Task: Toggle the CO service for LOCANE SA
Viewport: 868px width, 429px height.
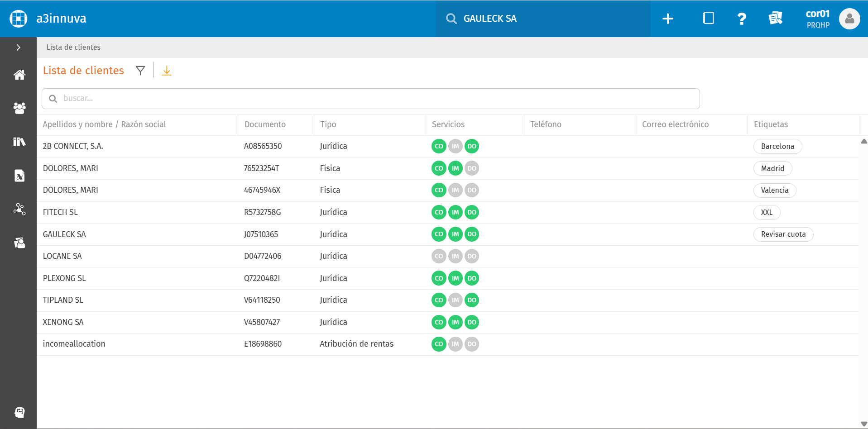Action: 439,256
